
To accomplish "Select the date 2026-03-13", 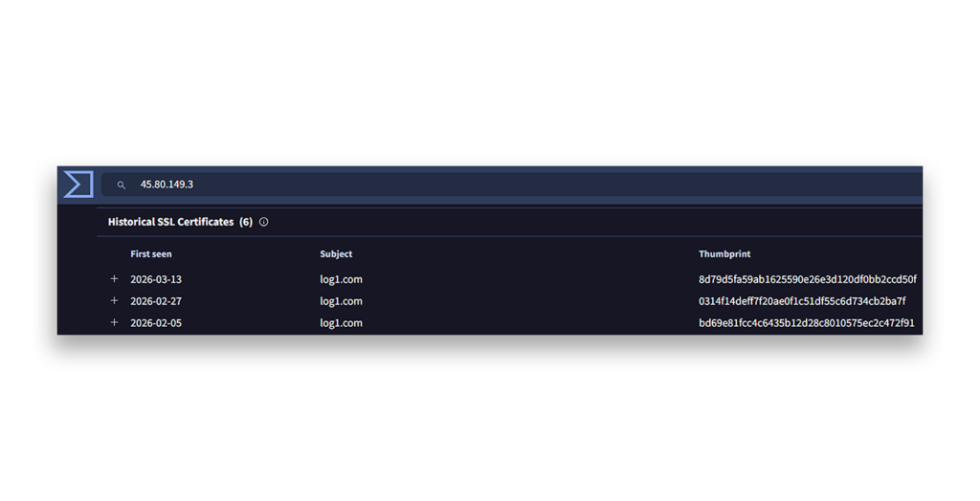I will [x=156, y=279].
